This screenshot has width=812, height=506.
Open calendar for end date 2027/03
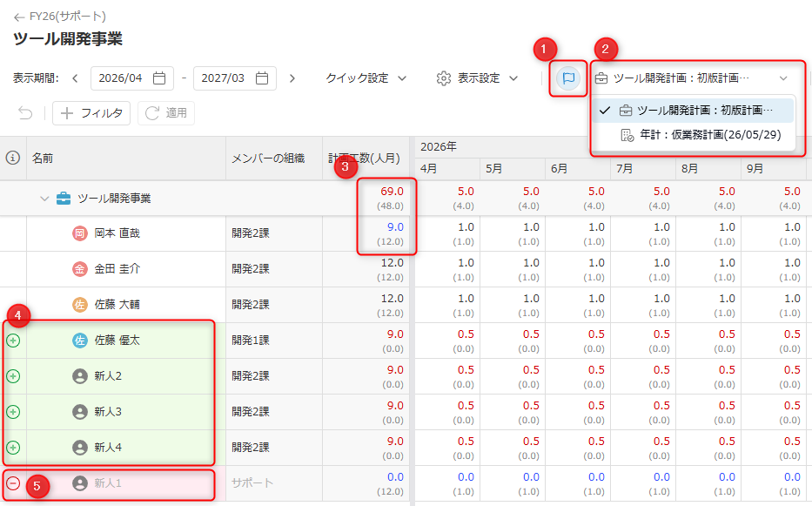262,78
